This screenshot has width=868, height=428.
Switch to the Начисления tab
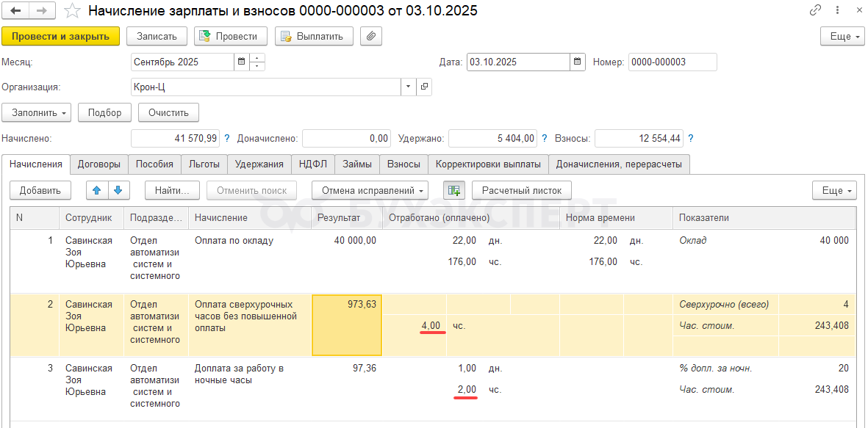click(x=36, y=164)
